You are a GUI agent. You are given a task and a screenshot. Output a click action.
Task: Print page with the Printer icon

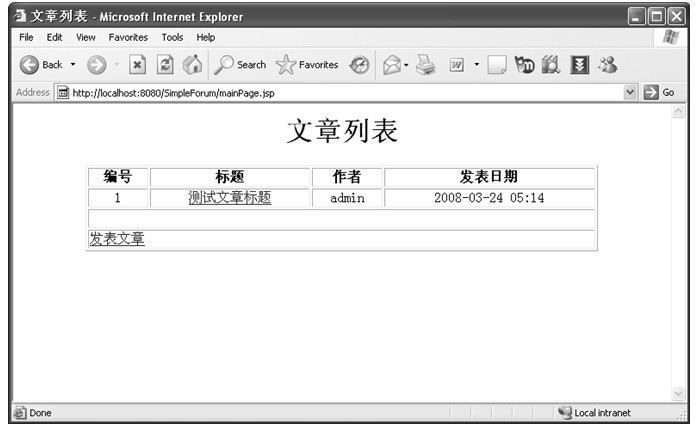pos(425,65)
